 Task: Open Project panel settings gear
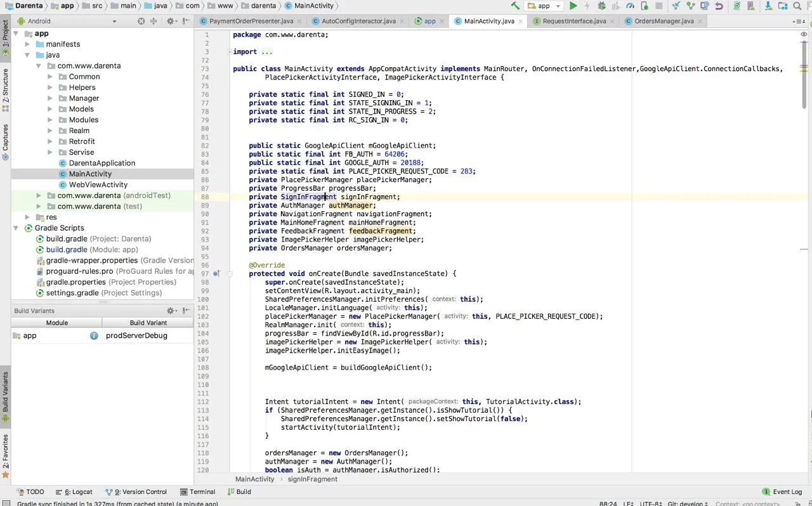coord(171,21)
